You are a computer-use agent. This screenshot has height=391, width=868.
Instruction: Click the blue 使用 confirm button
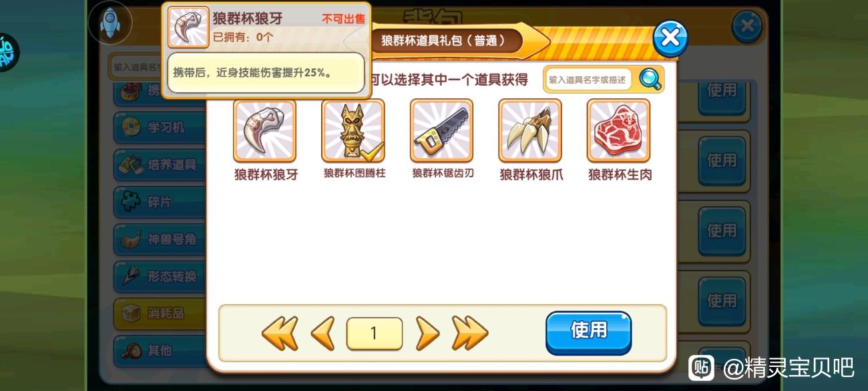[x=588, y=332]
